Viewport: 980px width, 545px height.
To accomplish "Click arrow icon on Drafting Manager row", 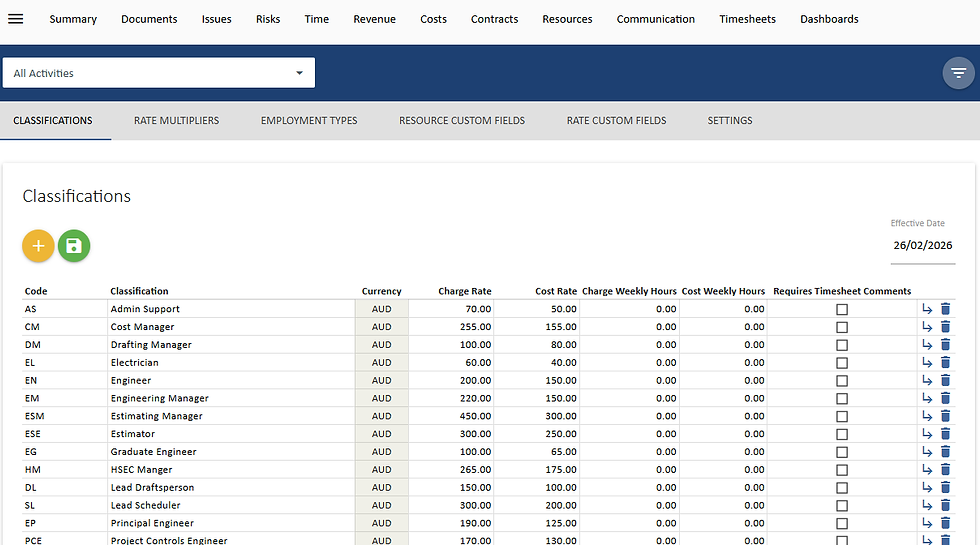I will [927, 344].
